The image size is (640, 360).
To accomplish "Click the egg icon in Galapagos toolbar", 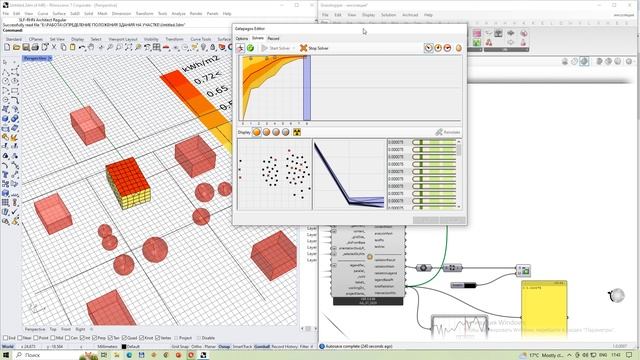I will pos(459,48).
